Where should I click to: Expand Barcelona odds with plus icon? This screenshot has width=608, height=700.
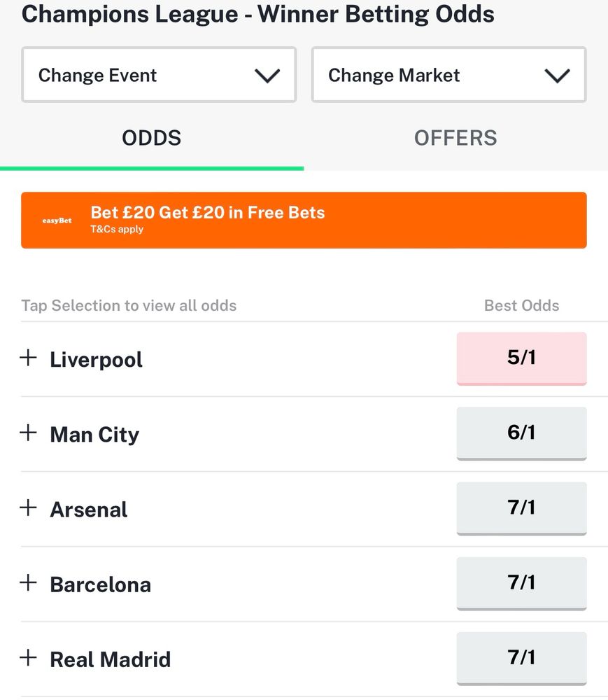(28, 582)
